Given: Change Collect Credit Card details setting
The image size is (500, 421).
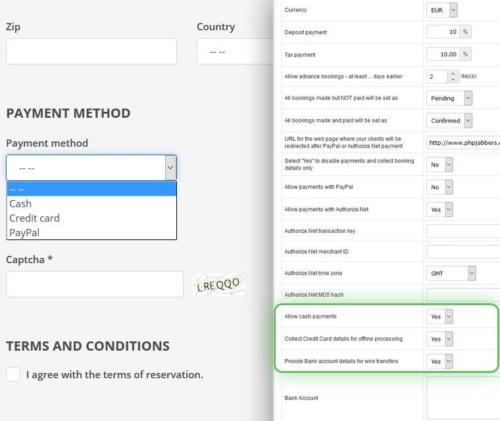Looking at the screenshot, I should click(x=440, y=339).
